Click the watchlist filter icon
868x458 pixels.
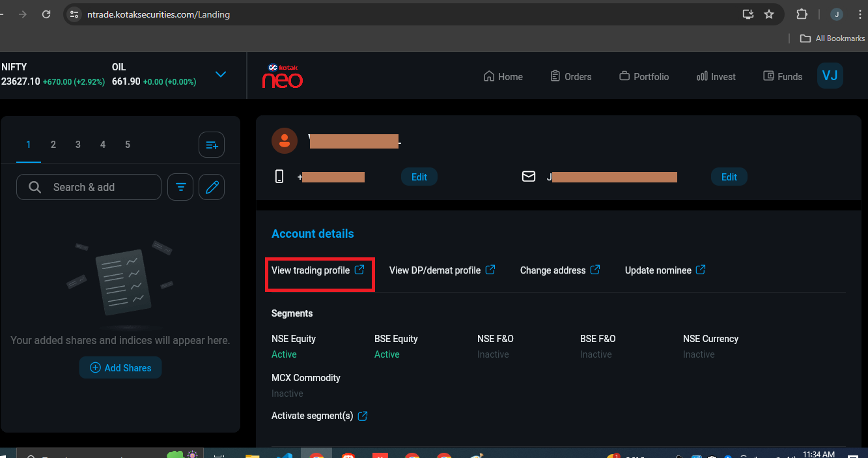click(180, 188)
